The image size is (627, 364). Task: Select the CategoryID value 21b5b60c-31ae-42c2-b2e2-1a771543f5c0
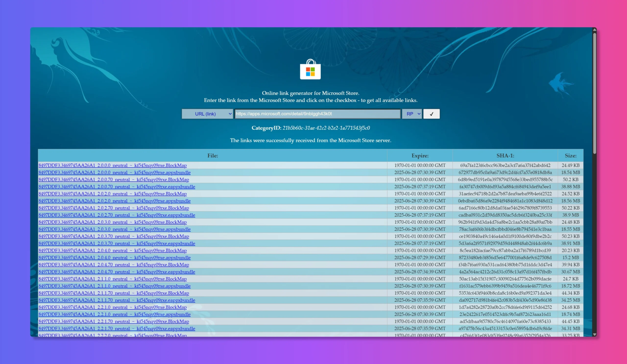point(326,128)
